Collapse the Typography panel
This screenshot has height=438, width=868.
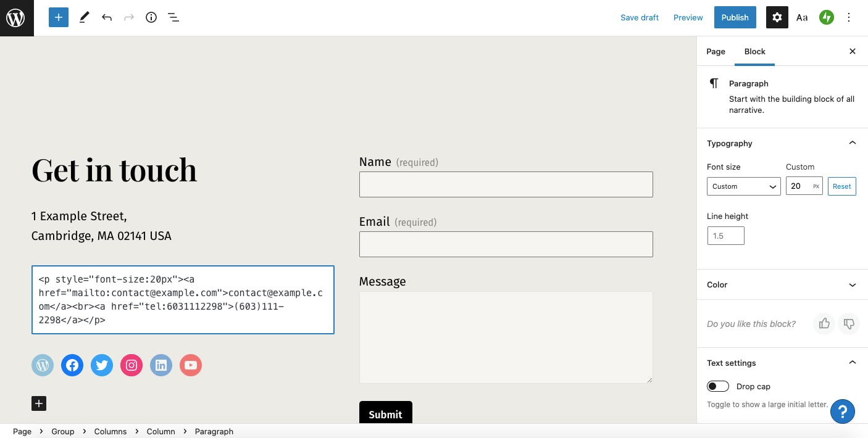point(852,143)
